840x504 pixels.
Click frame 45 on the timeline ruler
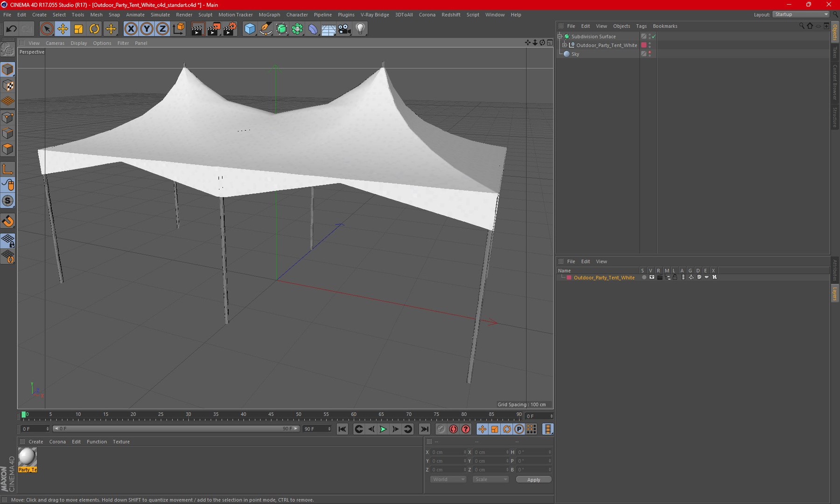point(271,415)
